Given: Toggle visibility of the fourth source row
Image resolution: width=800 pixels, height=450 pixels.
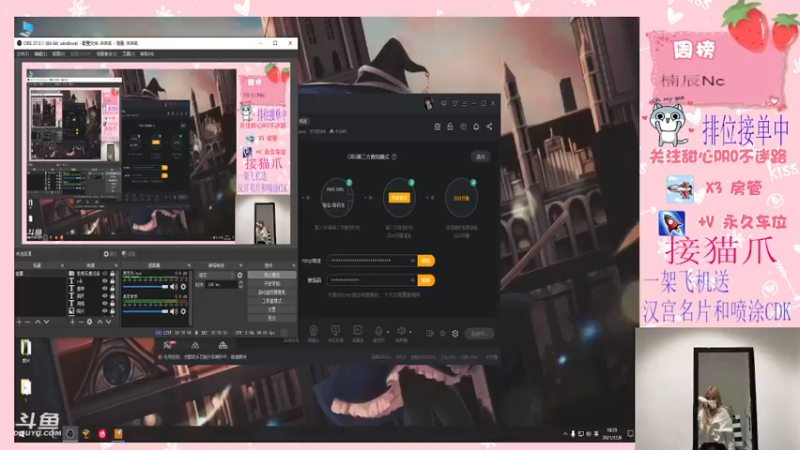Looking at the screenshot, I should pyautogui.click(x=105, y=296).
